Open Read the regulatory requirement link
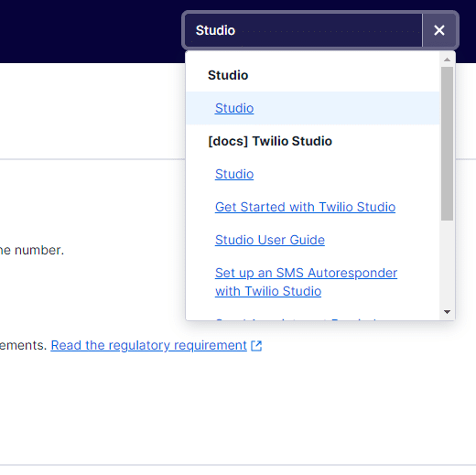Image resolution: width=476 pixels, height=475 pixels. tap(148, 345)
